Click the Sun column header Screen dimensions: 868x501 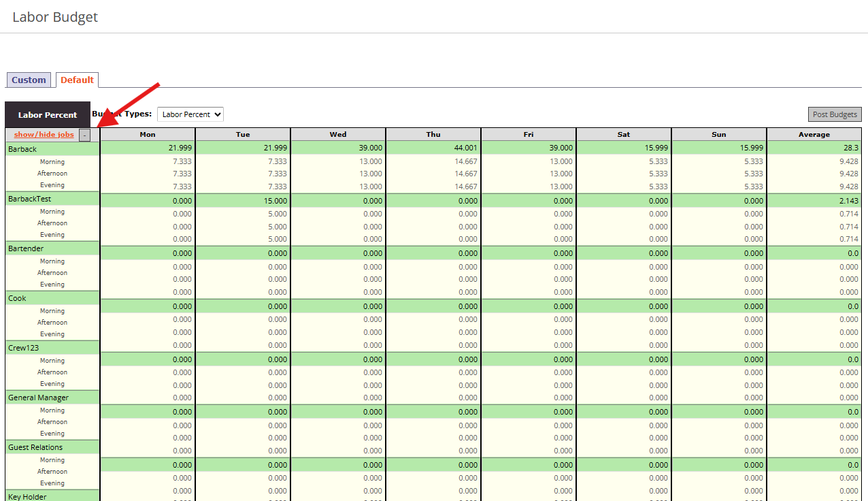pos(719,135)
